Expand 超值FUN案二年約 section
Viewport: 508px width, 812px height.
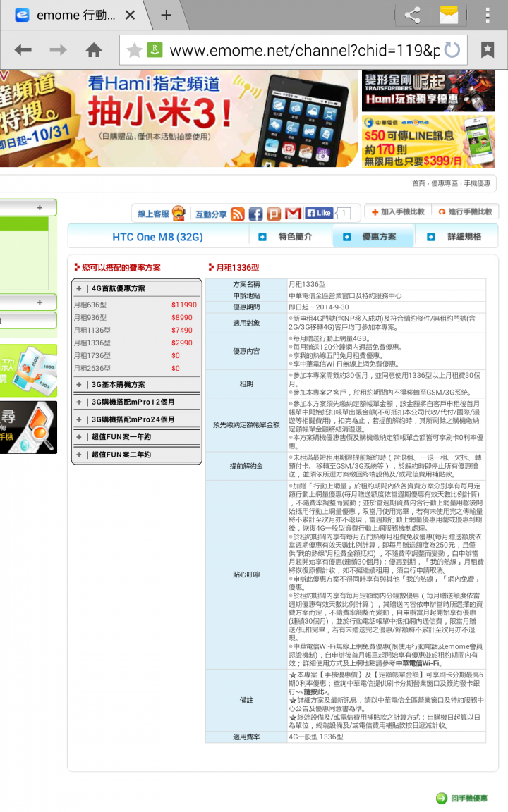[136, 455]
